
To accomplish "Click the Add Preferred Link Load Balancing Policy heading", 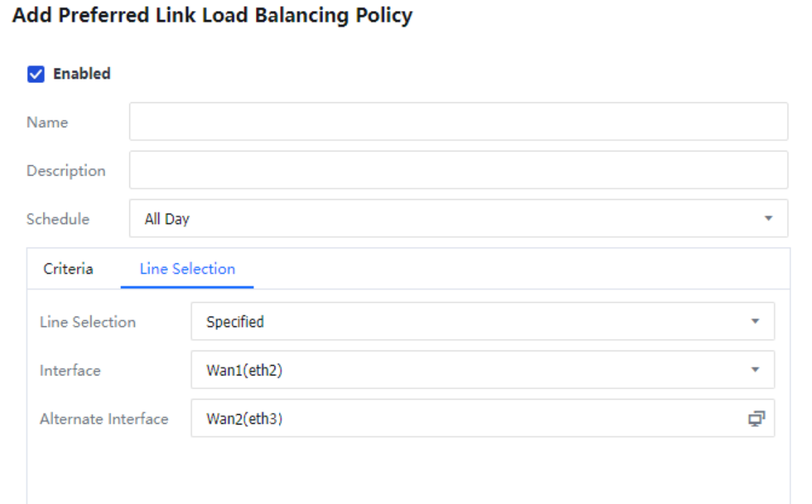I will (212, 15).
